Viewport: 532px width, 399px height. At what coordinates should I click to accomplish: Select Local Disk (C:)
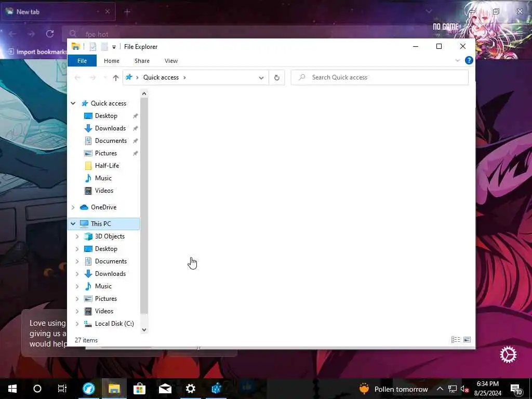pos(114,324)
